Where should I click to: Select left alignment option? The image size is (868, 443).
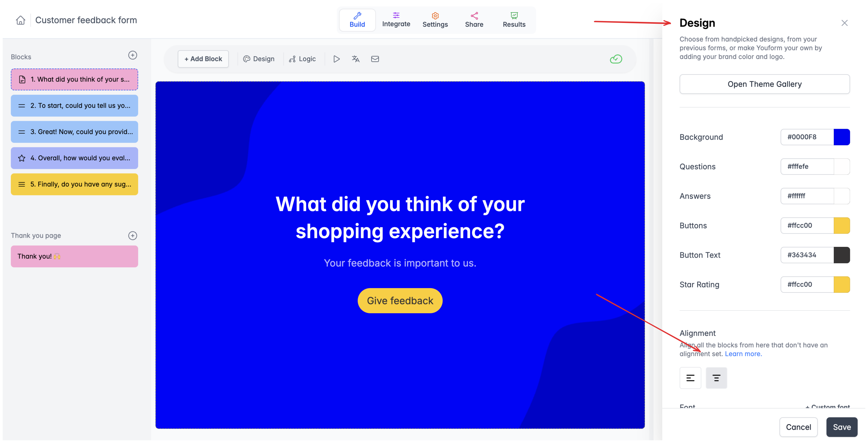pyautogui.click(x=690, y=378)
